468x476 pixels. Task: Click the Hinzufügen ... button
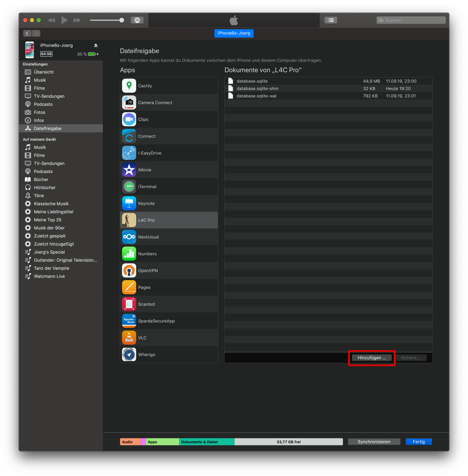pyautogui.click(x=372, y=358)
